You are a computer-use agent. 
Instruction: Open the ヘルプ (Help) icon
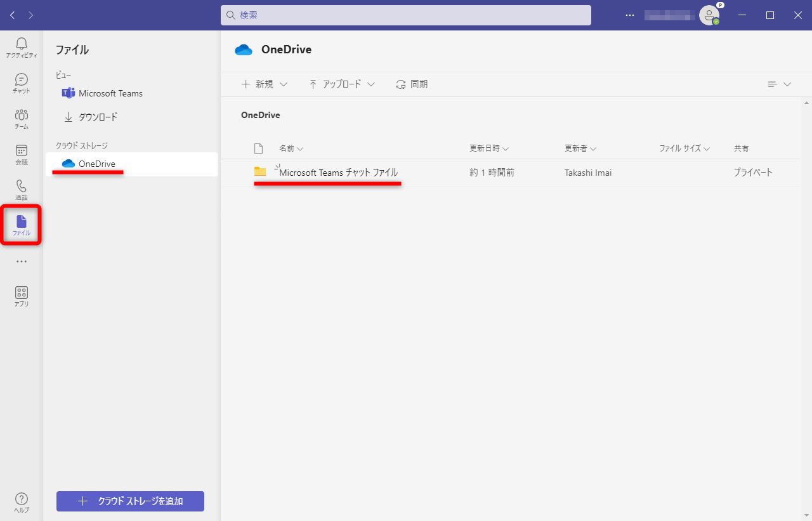pos(21,501)
